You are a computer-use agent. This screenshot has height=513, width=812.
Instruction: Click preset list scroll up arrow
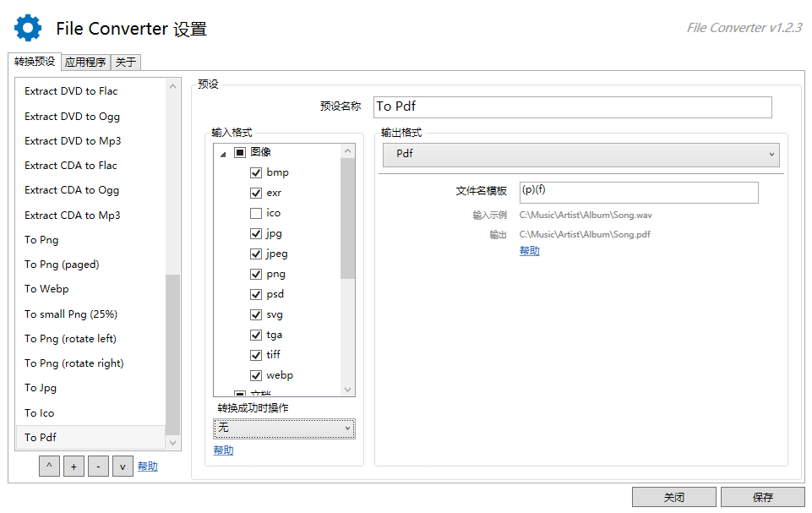coord(173,86)
